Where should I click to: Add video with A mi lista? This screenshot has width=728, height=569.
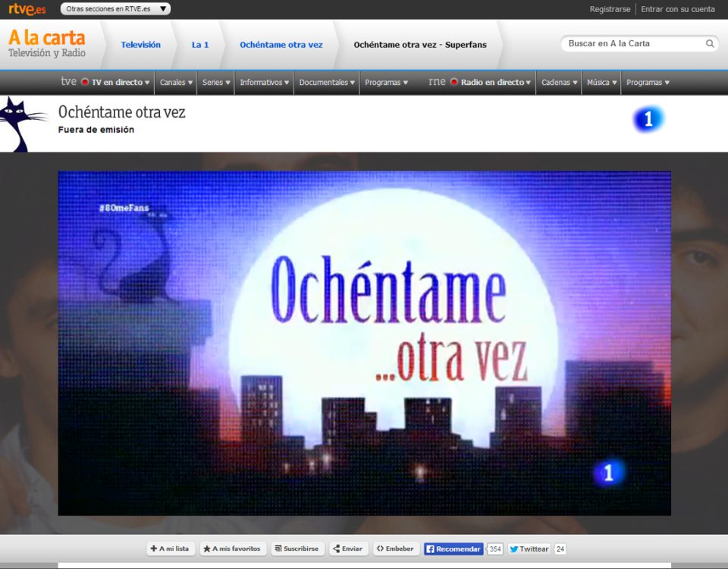(170, 549)
